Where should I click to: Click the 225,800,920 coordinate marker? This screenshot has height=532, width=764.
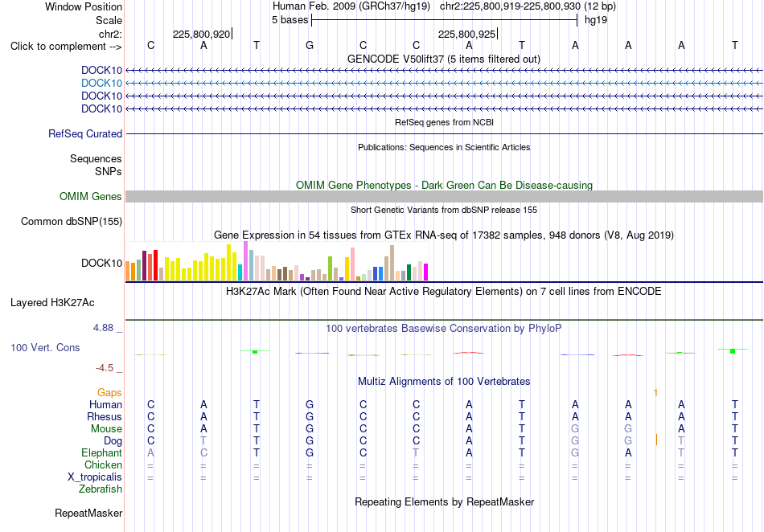click(x=201, y=34)
